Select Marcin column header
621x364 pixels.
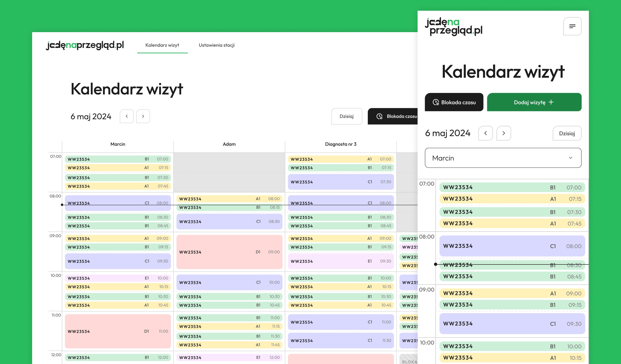coord(118,144)
